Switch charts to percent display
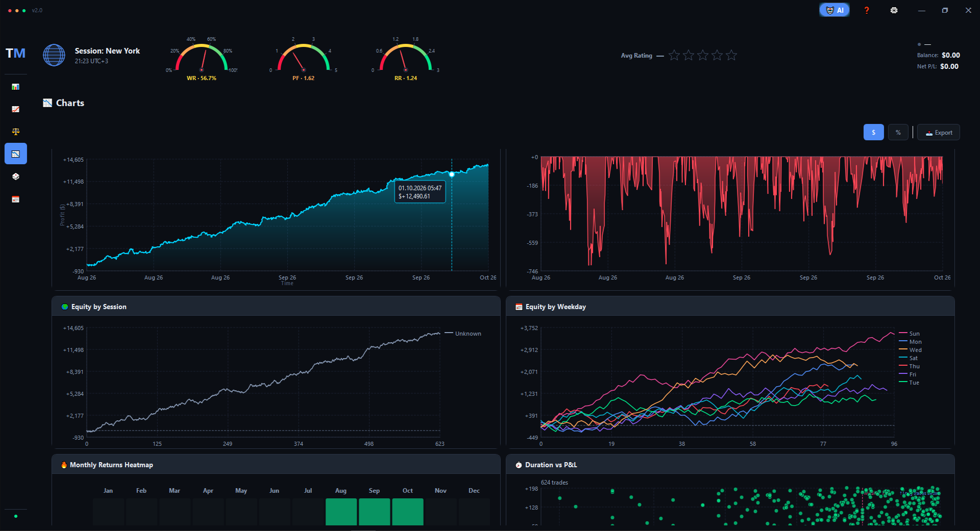 coord(898,133)
